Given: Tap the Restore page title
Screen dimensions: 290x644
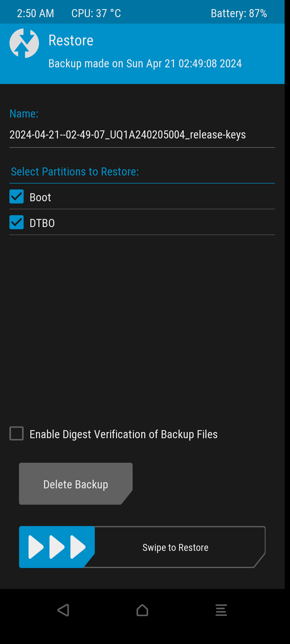Looking at the screenshot, I should (71, 41).
